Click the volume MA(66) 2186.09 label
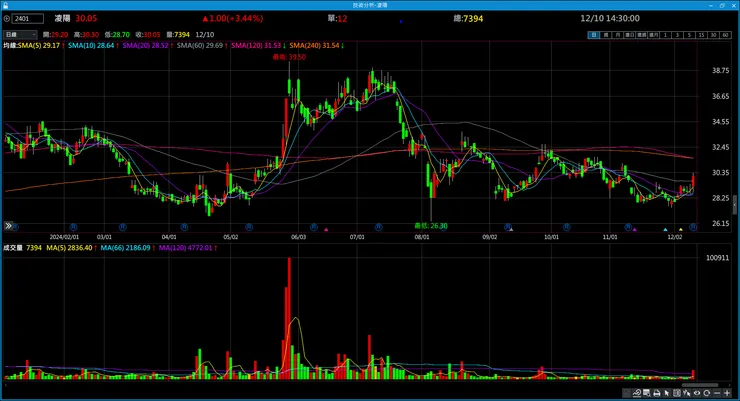 coord(125,248)
